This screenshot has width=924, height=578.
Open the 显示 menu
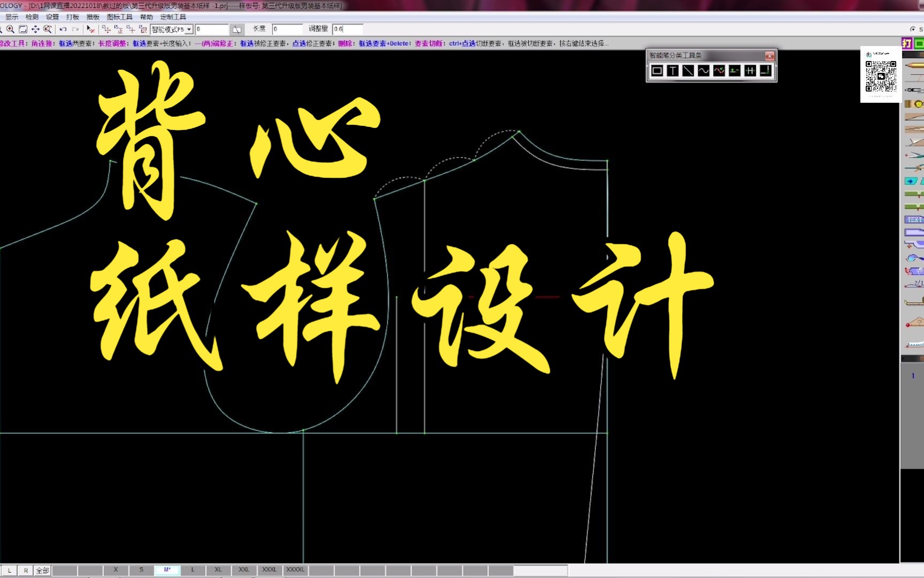(x=12, y=17)
